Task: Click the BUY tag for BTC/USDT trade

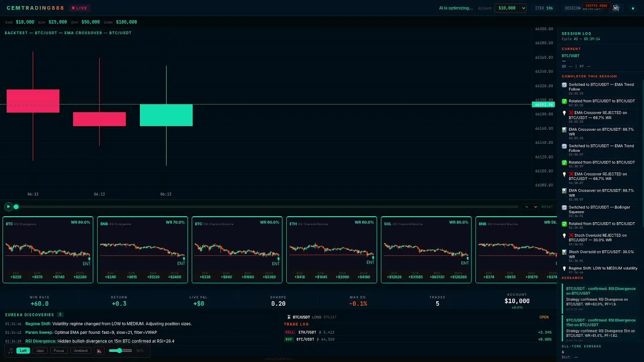Action: (x=289, y=339)
